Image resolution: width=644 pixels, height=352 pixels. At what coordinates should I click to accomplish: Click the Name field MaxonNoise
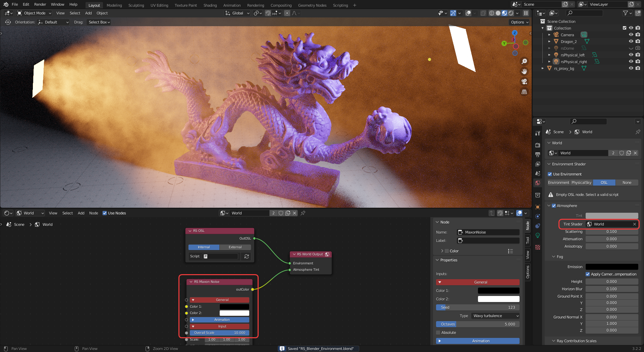pos(488,232)
